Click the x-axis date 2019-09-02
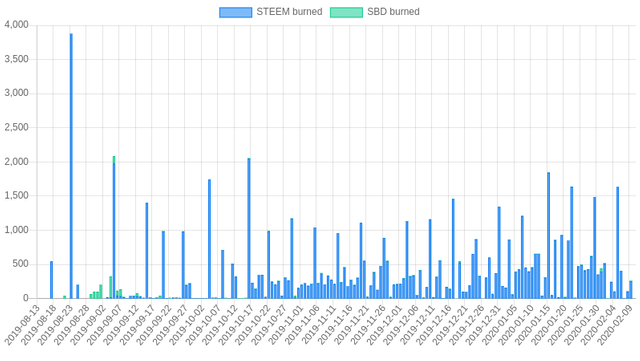This screenshot has width=640, height=361. coord(88,325)
